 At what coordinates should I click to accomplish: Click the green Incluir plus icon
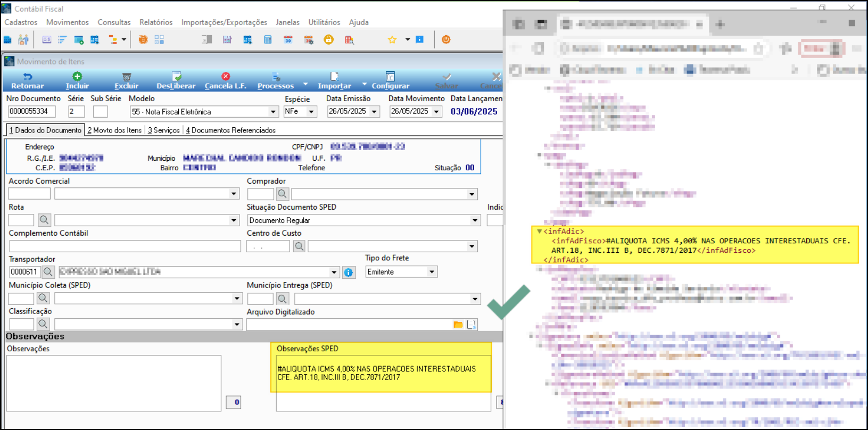coord(77,77)
